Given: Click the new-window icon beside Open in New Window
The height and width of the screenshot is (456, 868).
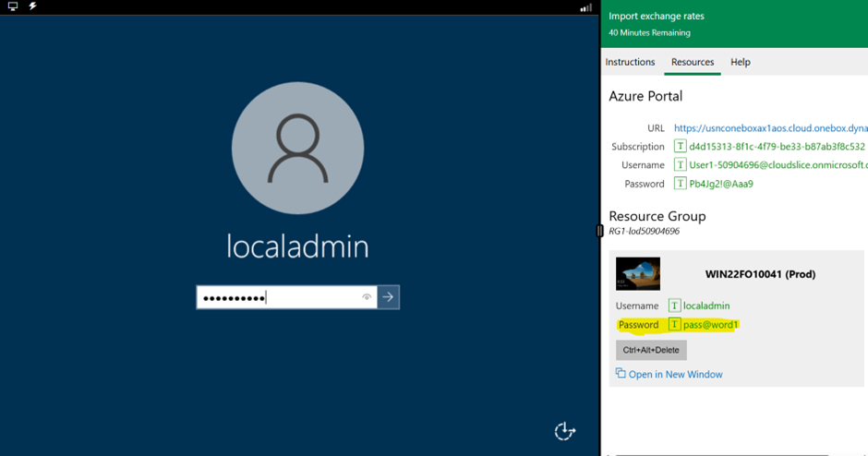Looking at the screenshot, I should pyautogui.click(x=621, y=374).
